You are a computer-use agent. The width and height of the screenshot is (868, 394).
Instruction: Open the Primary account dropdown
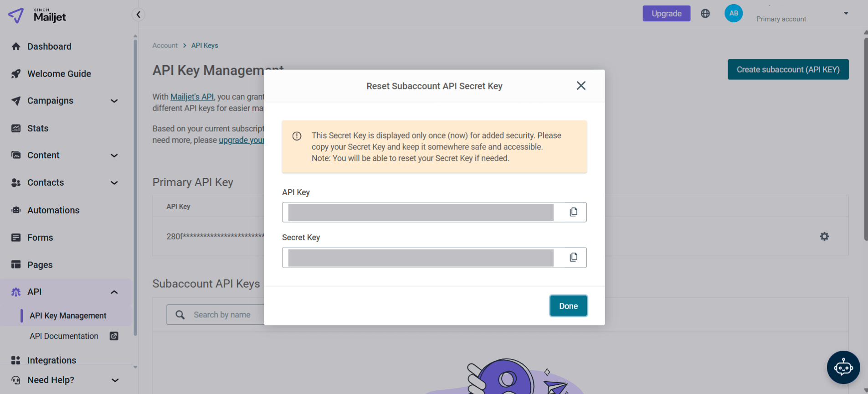(846, 14)
